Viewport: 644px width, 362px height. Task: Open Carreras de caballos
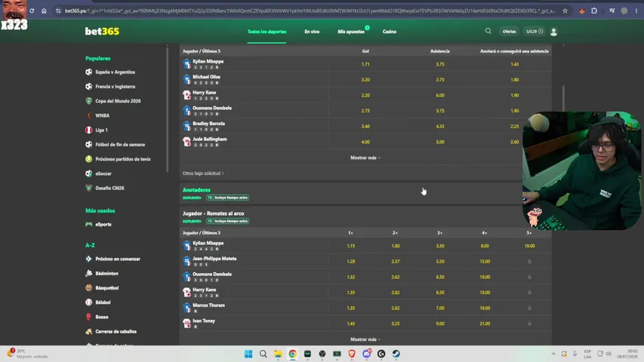(116, 332)
